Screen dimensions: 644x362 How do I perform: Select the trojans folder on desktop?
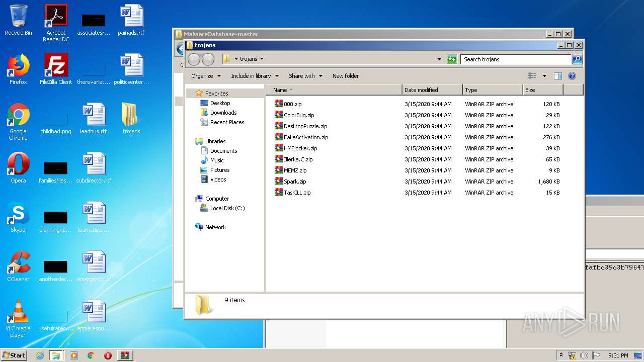131,119
